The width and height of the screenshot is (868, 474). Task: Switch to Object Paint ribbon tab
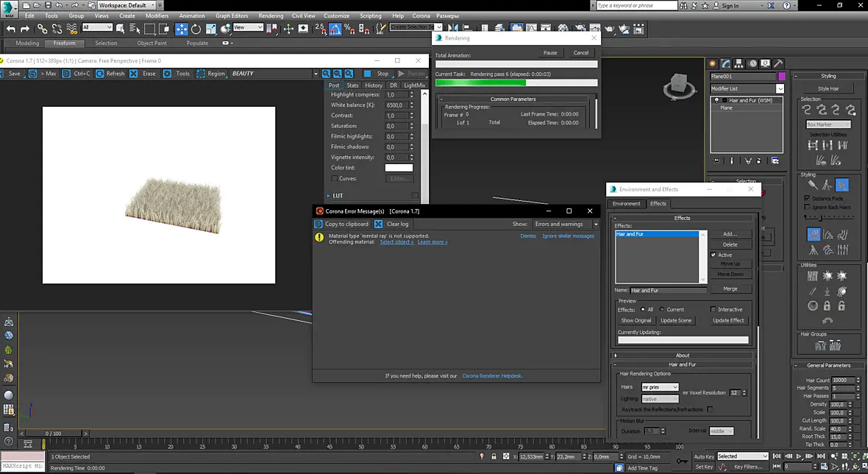(x=152, y=43)
